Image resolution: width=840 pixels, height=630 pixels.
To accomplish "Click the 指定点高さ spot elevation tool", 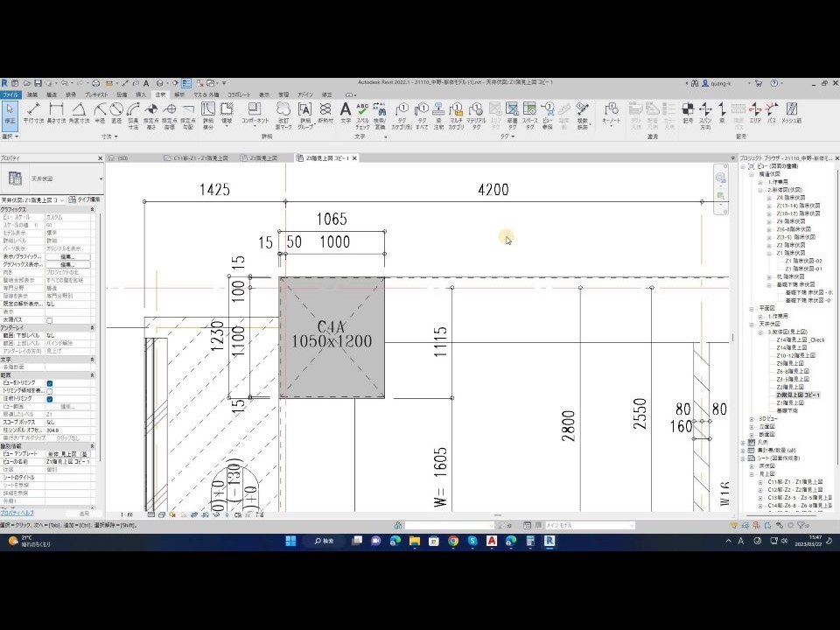I will point(151,115).
